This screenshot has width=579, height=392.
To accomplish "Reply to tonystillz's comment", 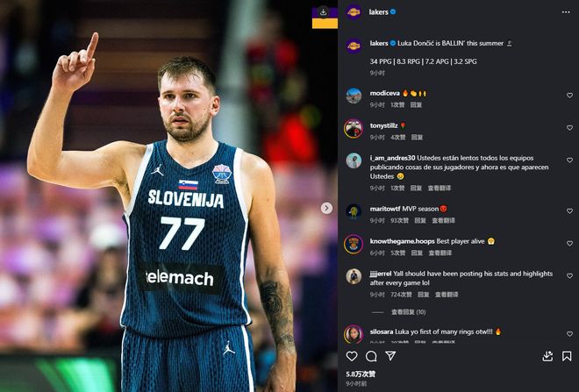I will (417, 138).
